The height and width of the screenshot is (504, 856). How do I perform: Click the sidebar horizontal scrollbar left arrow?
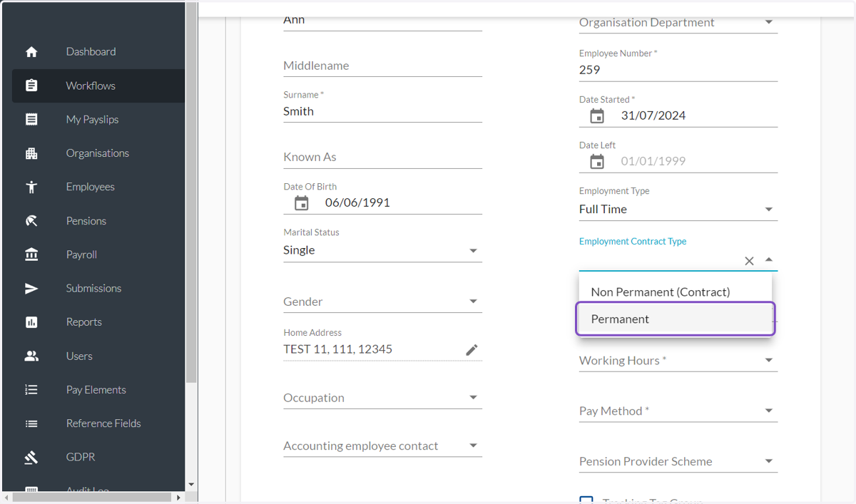click(7, 497)
